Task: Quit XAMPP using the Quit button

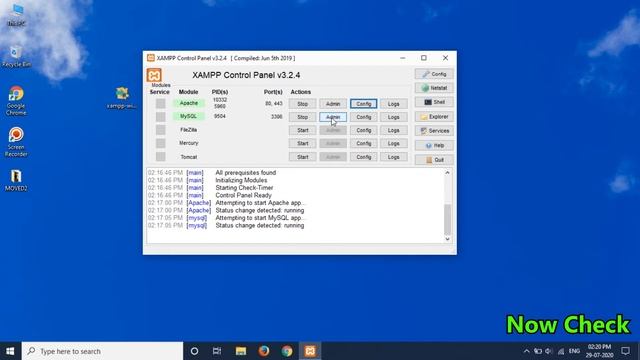Action: (x=434, y=160)
